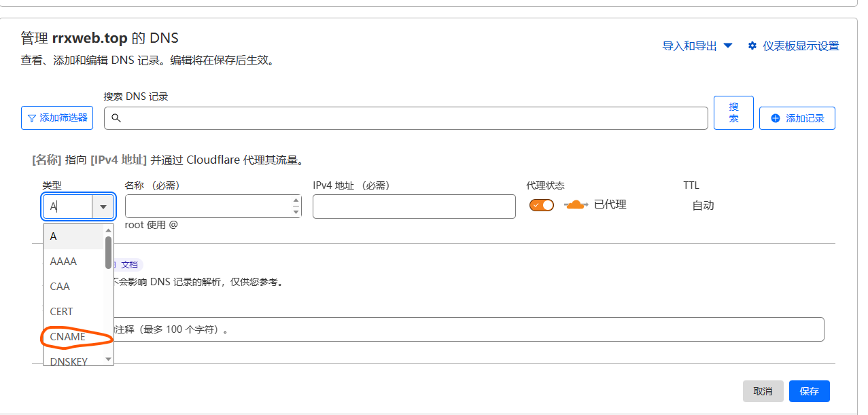Screen dimensions: 868x415
Task: Focus the IPv4 地址 input field
Action: pos(414,206)
